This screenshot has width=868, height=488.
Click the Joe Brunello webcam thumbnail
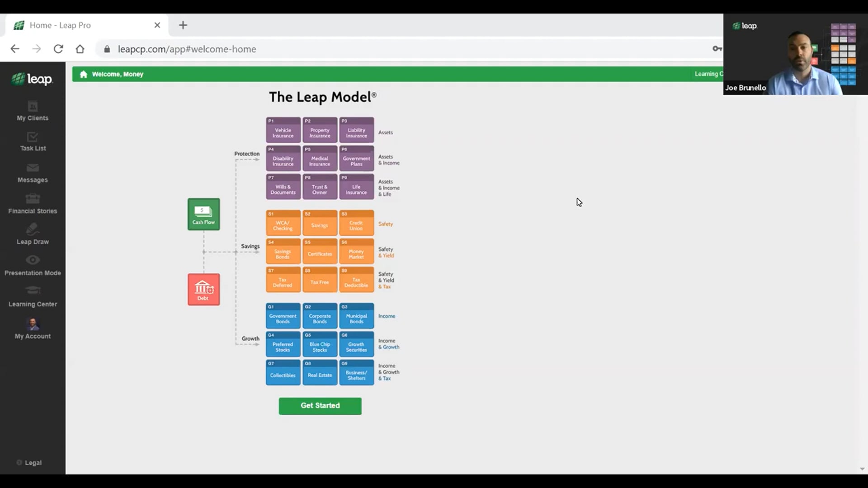(x=796, y=54)
